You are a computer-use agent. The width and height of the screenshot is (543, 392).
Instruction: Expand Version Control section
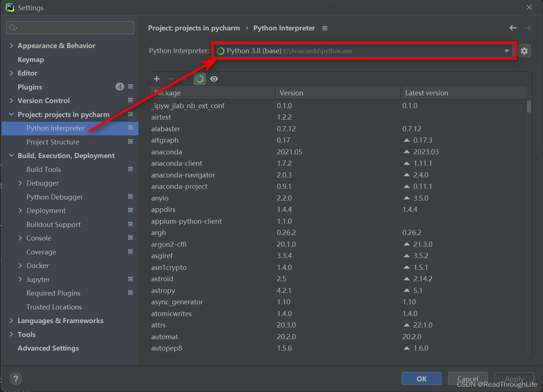11,100
